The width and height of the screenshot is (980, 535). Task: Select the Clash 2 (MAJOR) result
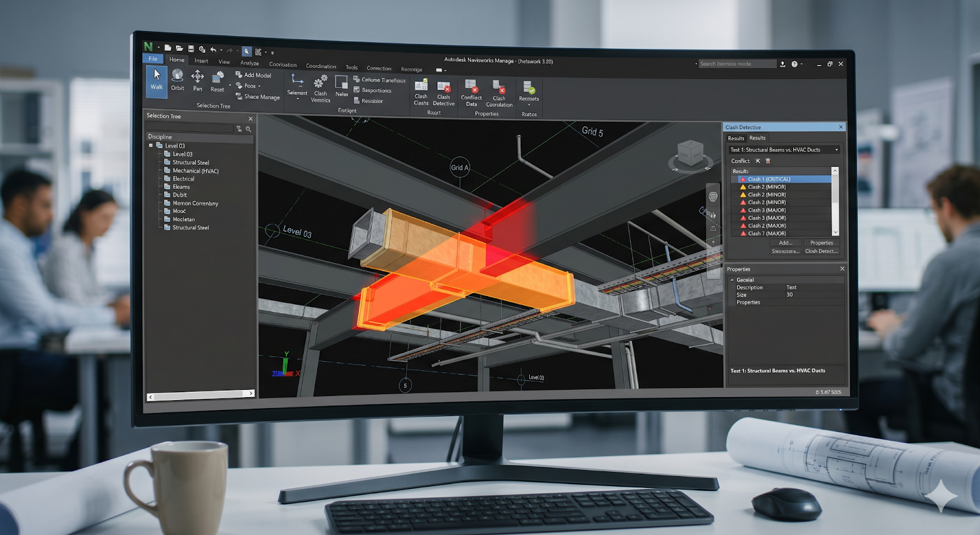781,226
